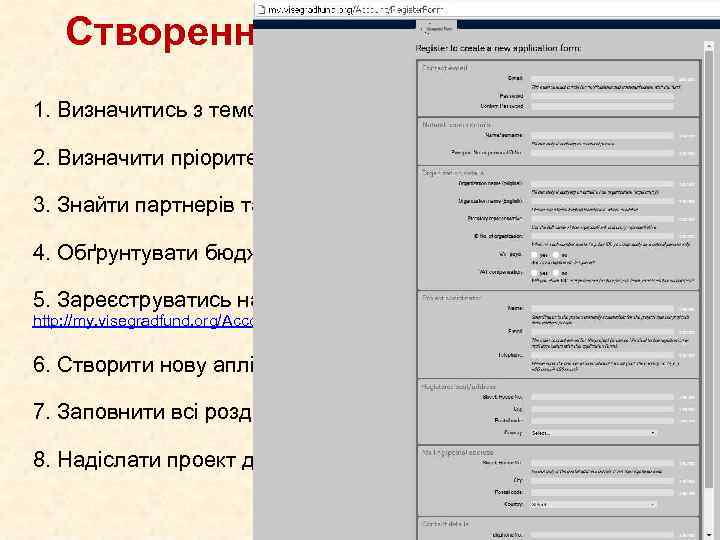The width and height of the screenshot is (720, 540).
Task: Click Street & House No. in Mailing address
Action: [602, 463]
